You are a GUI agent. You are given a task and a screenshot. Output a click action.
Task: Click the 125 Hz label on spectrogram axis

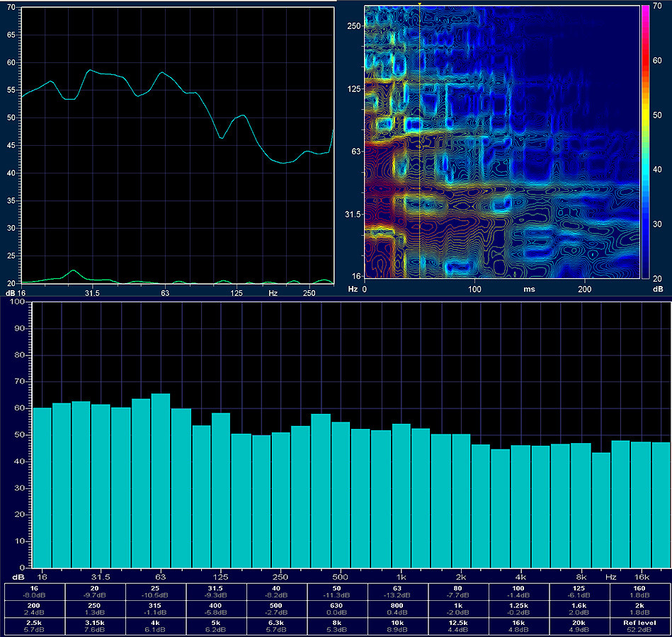pos(353,89)
